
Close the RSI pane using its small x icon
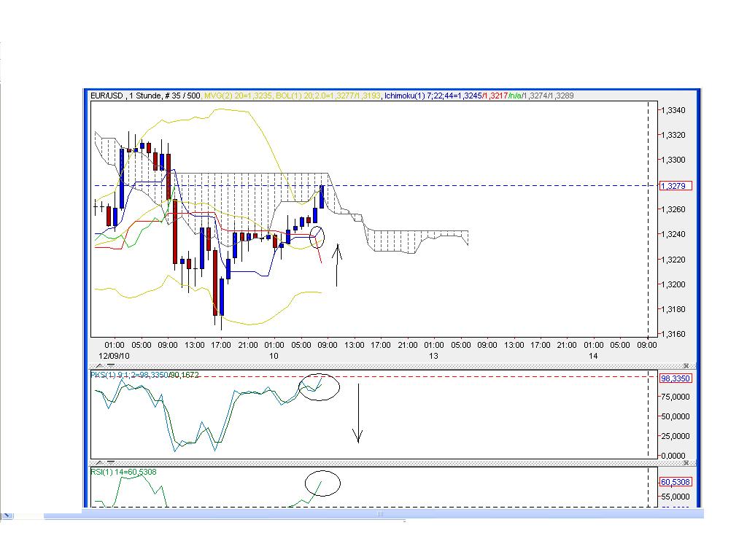[x=686, y=462]
